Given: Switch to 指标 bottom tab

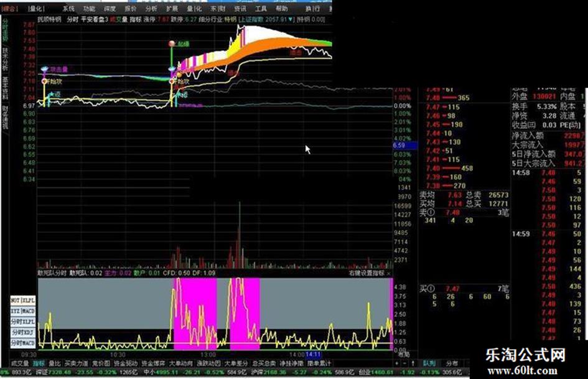Looking at the screenshot, I should (39, 363).
